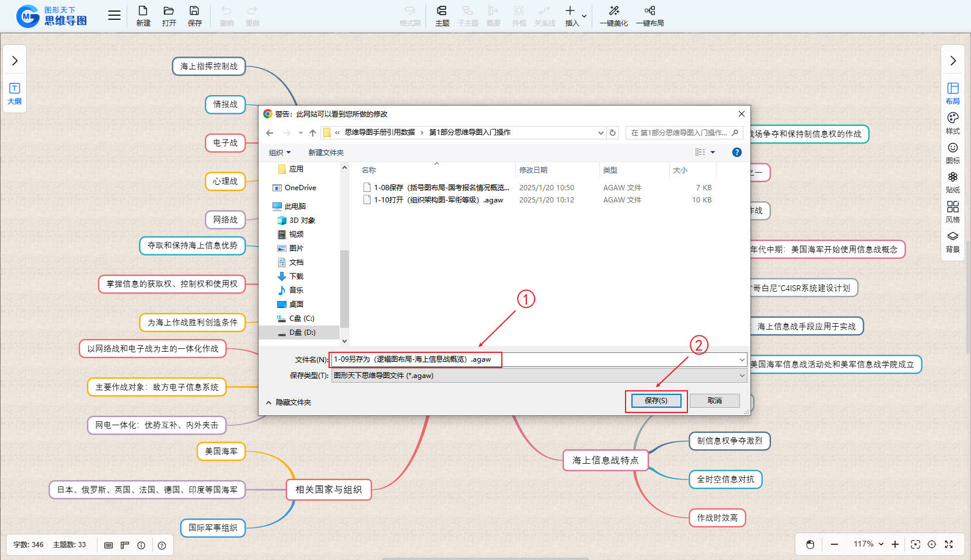Collapse folders with 隐藏文件夹 toggle
The image size is (971, 560).
(x=288, y=402)
